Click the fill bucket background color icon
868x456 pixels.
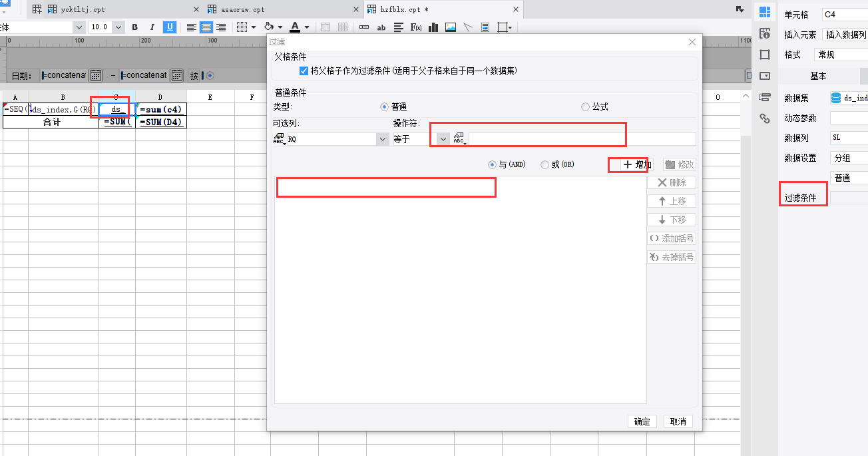tap(270, 27)
